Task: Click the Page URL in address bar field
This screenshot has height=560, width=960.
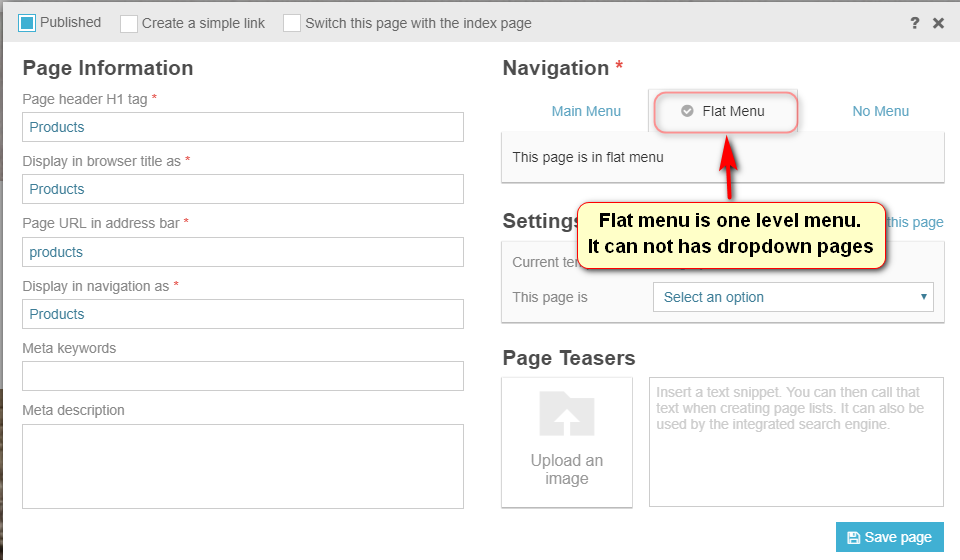Action: pos(243,252)
